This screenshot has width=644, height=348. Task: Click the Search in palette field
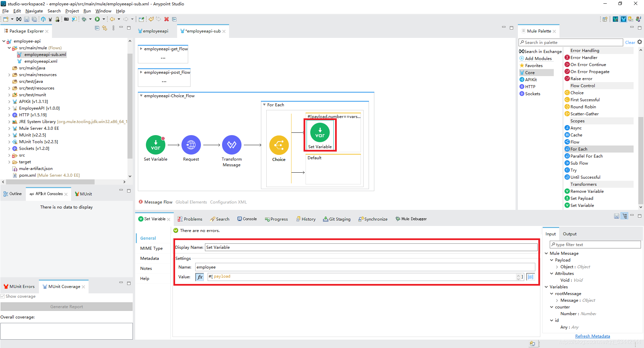tap(571, 43)
